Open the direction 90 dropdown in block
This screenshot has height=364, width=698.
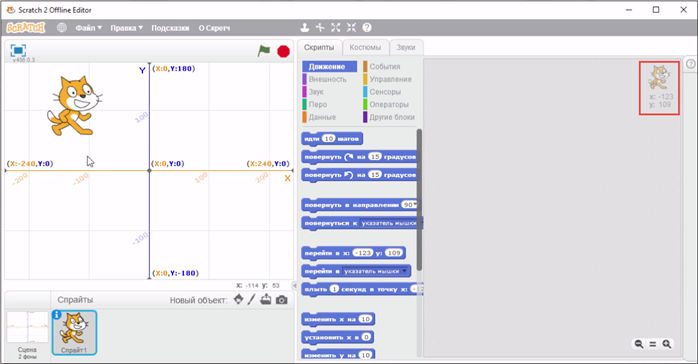(x=410, y=205)
